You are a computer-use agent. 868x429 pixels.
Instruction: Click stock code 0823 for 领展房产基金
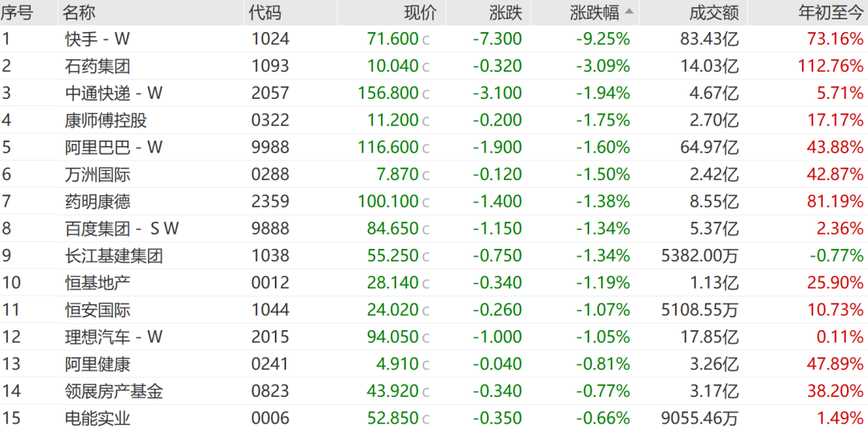coord(270,391)
